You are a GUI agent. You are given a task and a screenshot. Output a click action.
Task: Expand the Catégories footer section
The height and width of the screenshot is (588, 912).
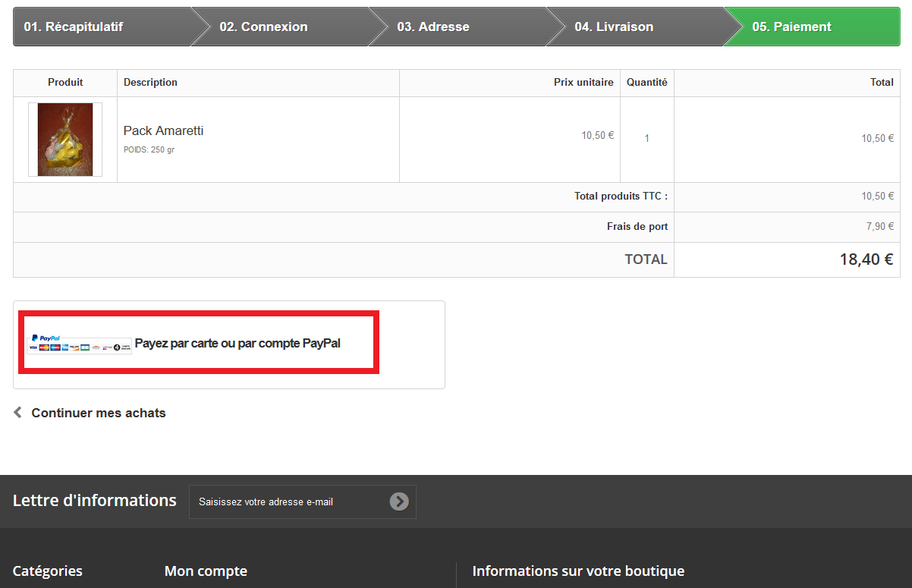pyautogui.click(x=48, y=571)
